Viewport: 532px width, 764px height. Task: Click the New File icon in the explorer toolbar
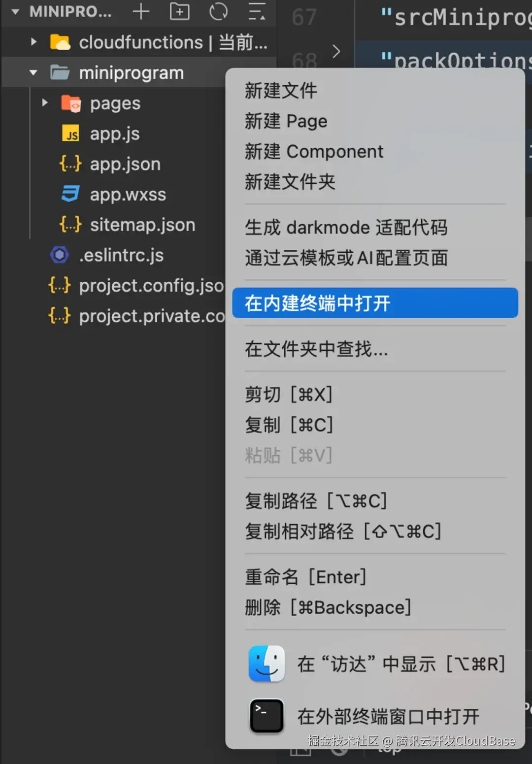141,12
